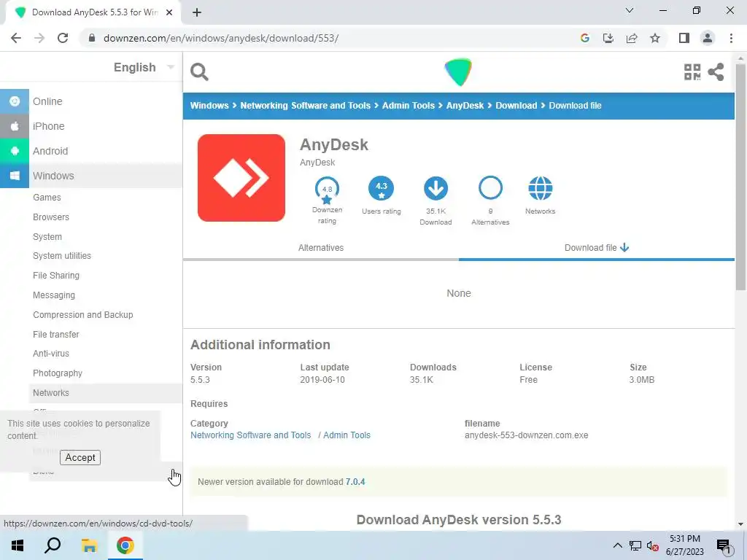The width and height of the screenshot is (747, 560).
Task: Go back using browser back arrow
Action: tap(16, 38)
